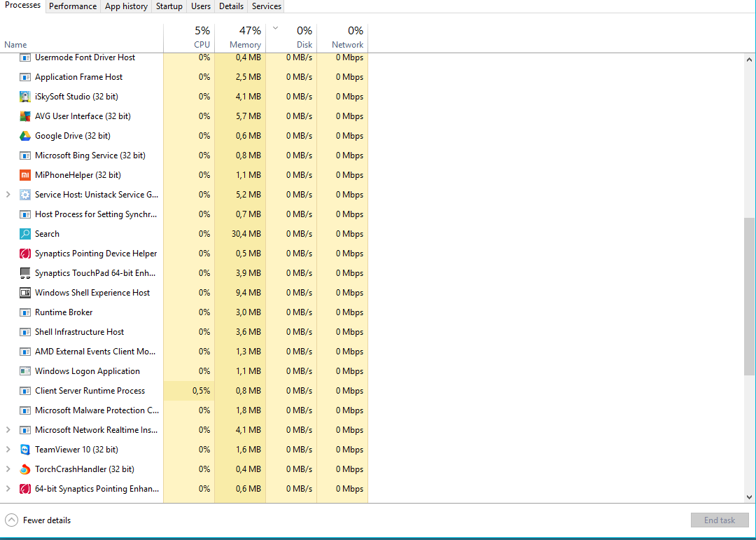This screenshot has width=756, height=540.
Task: Click Windows Shell Experience Host 9,4 MB
Action: coord(248,293)
